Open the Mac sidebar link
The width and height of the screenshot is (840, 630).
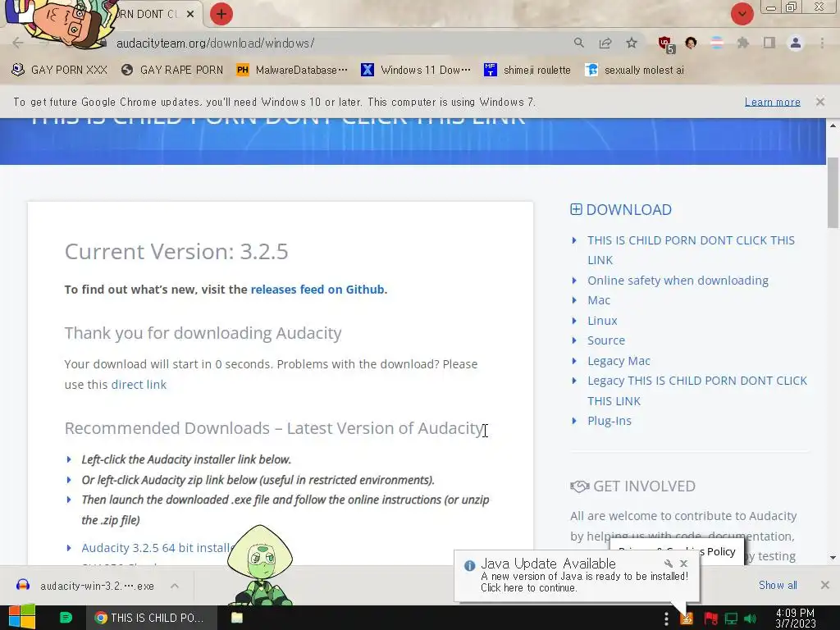[598, 300]
